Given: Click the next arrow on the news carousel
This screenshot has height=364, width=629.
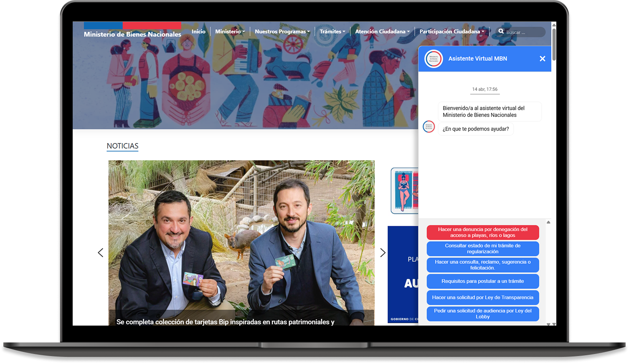Looking at the screenshot, I should (x=383, y=253).
